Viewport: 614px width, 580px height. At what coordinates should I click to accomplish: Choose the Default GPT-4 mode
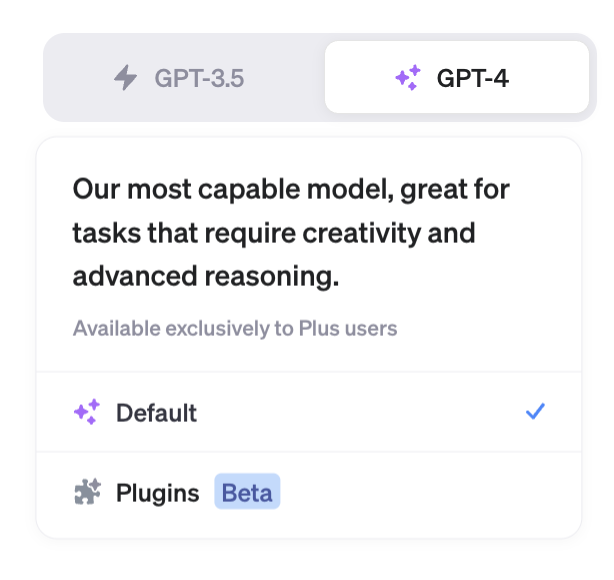click(x=309, y=412)
